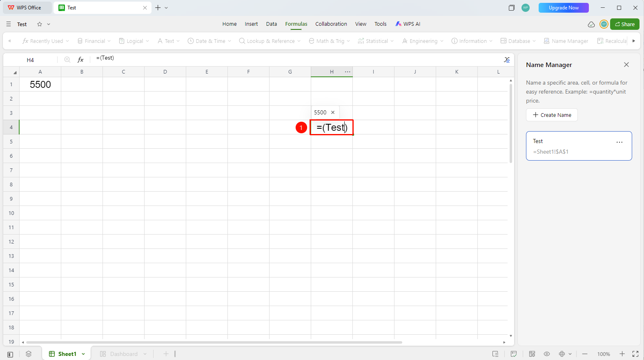
Task: Click the Create Name button
Action: click(552, 115)
